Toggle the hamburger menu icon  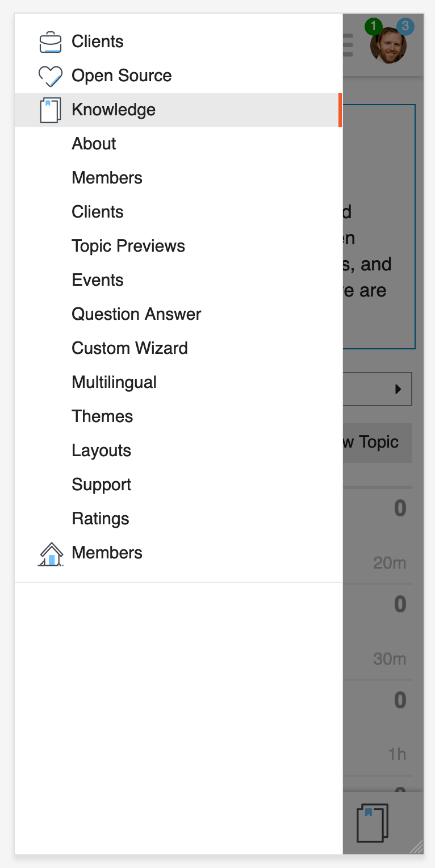coord(348,45)
